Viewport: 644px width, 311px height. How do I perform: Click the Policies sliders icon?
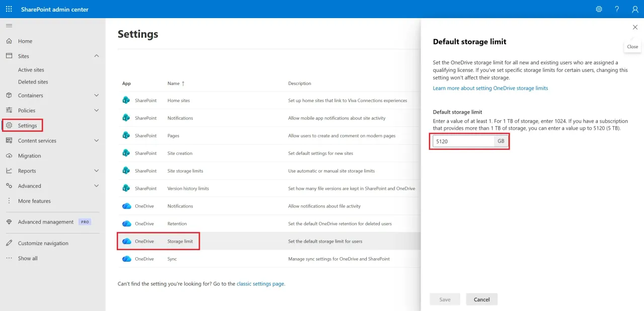click(9, 111)
